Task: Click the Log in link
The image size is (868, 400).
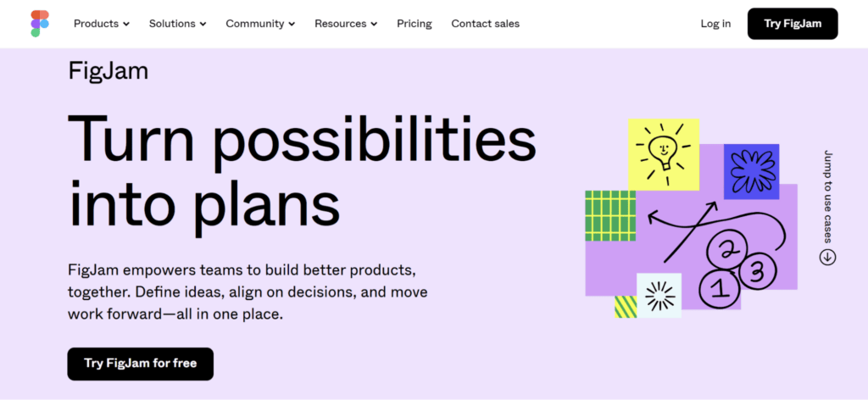Action: pyautogui.click(x=715, y=24)
